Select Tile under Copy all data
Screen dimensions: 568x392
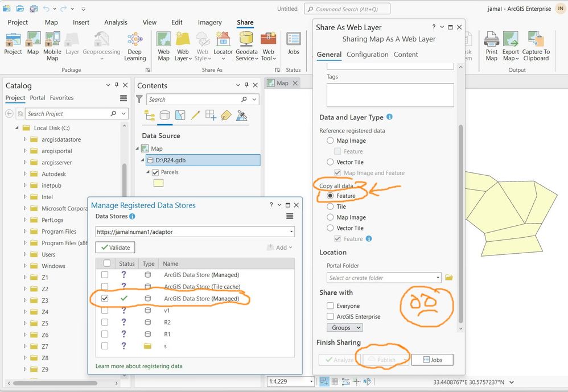(x=330, y=207)
